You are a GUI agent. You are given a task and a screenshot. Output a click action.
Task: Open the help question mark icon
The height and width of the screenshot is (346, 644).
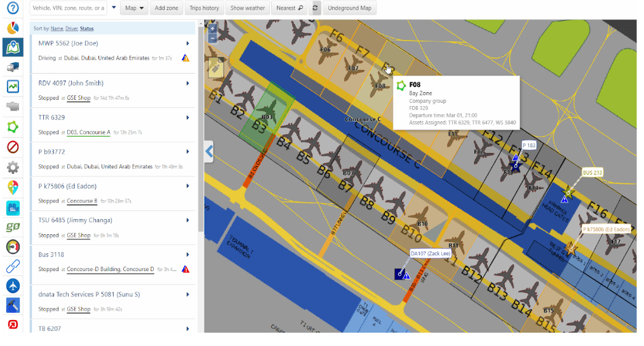(13, 8)
